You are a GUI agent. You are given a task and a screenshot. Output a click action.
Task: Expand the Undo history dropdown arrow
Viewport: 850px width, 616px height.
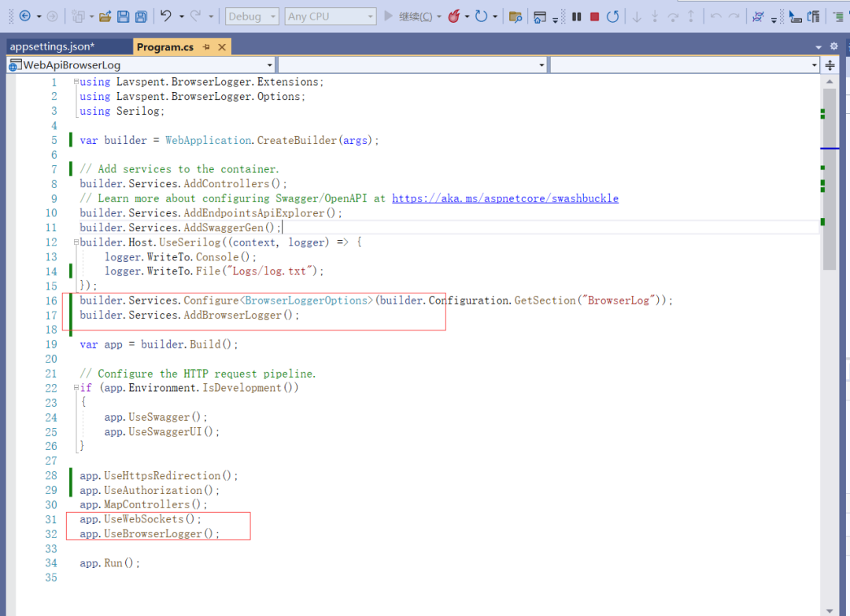182,17
